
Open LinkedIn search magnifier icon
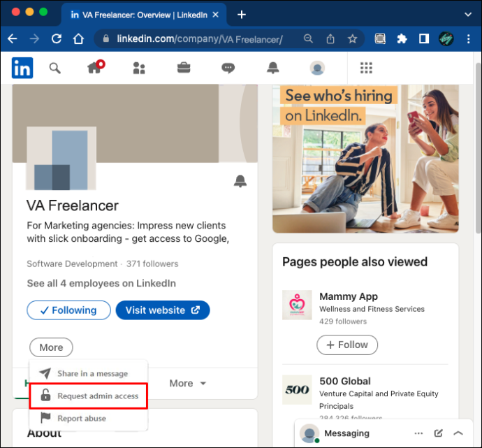pos(54,68)
